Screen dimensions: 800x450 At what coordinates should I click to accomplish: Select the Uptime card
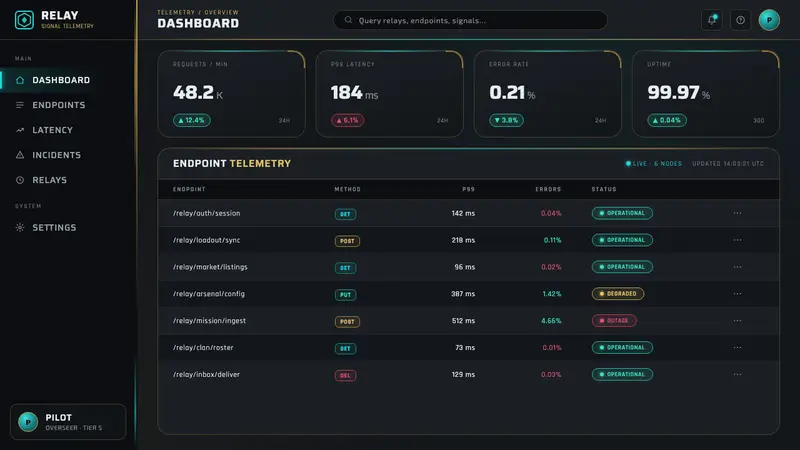(x=706, y=94)
